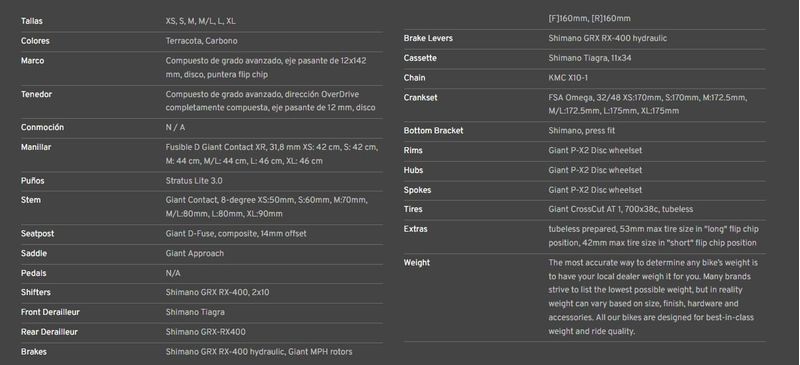Click the Shimano Tiagra, 11x34 cassette value
The width and height of the screenshot is (800, 365).
(x=590, y=58)
